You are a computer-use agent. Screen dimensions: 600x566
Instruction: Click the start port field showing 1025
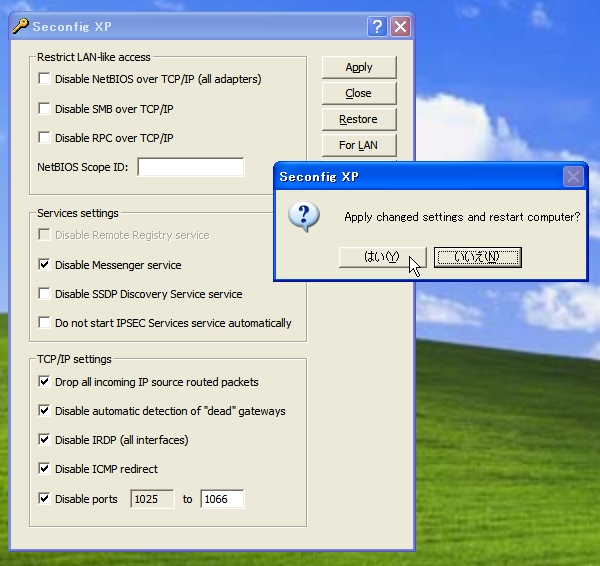152,499
